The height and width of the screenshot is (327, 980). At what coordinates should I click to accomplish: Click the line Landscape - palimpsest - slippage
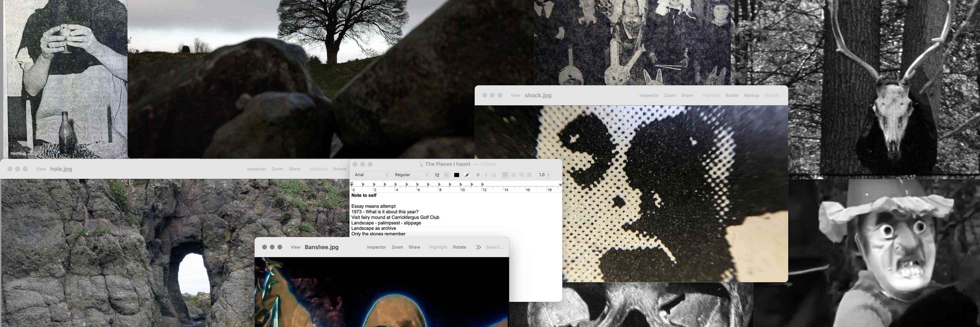coord(386,223)
